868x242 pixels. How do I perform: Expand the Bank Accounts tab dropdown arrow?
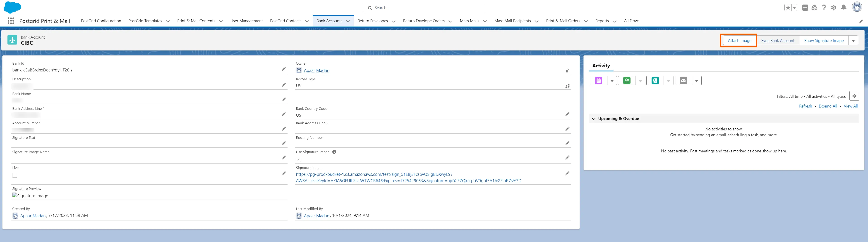coord(348,21)
